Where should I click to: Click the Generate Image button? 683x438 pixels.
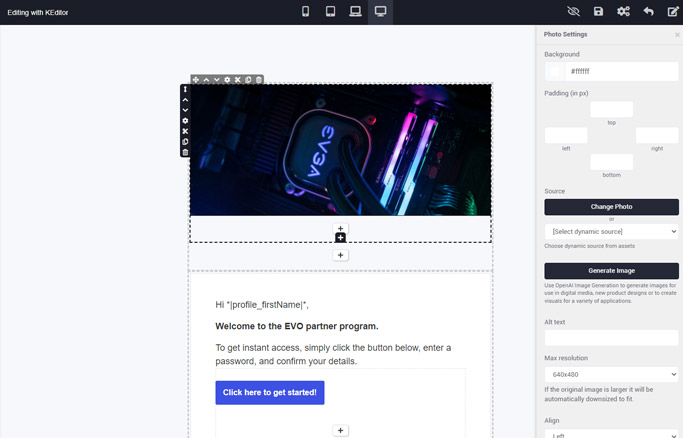[x=611, y=271]
